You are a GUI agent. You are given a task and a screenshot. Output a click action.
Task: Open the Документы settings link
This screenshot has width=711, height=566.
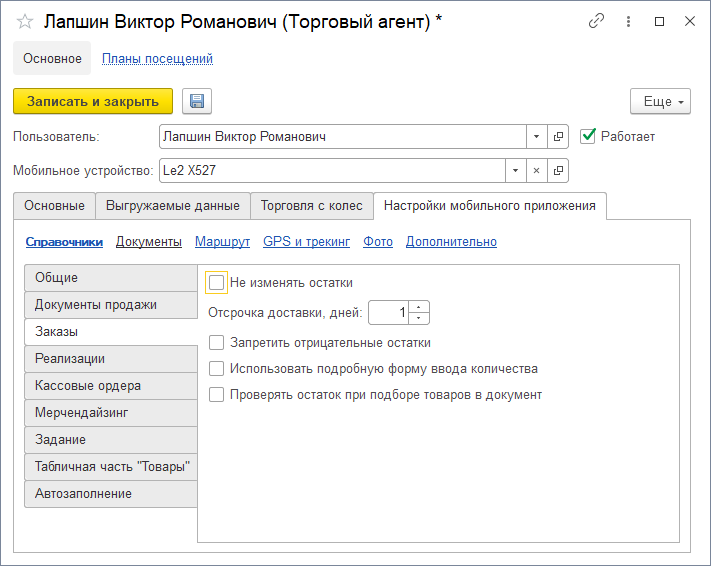149,242
